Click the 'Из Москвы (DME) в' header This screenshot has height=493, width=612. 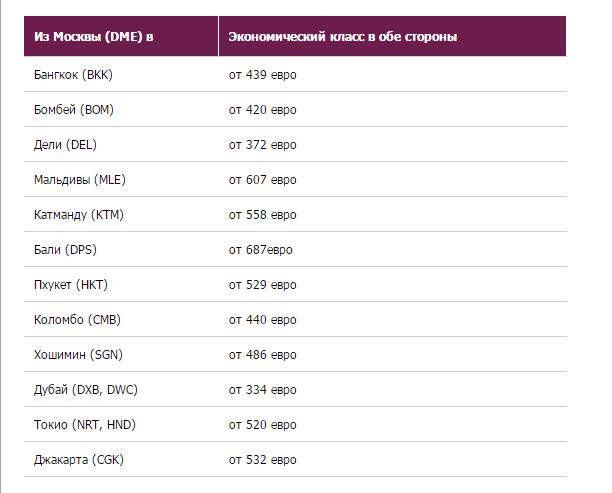(x=93, y=37)
